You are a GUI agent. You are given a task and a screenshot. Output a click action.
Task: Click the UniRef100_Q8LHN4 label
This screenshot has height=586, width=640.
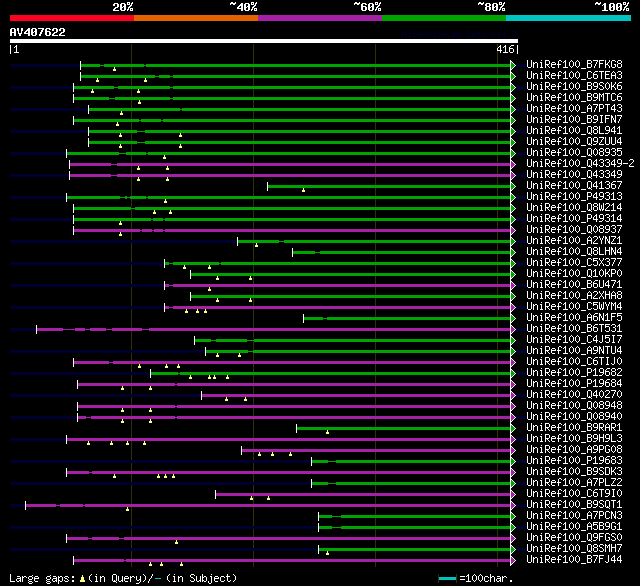574,252
